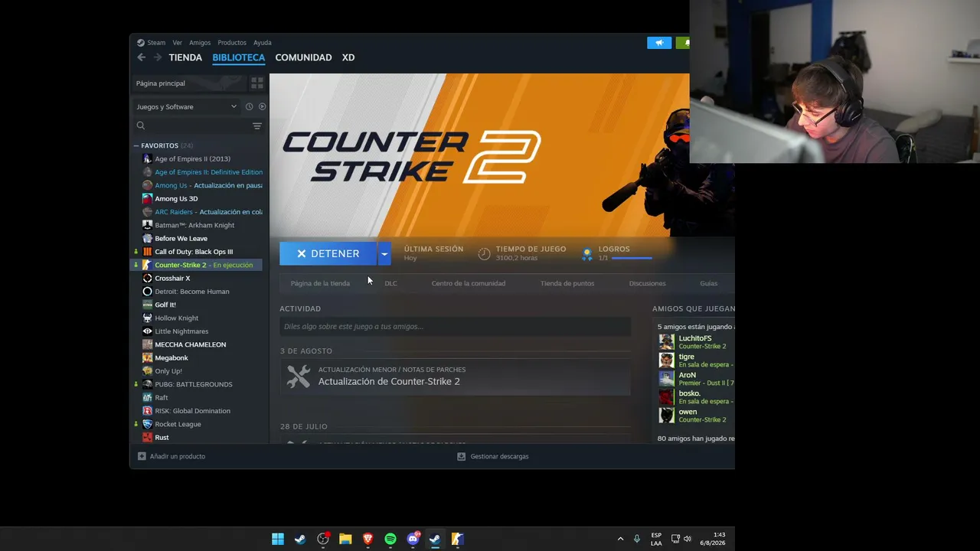Click the library search input field

pyautogui.click(x=198, y=126)
